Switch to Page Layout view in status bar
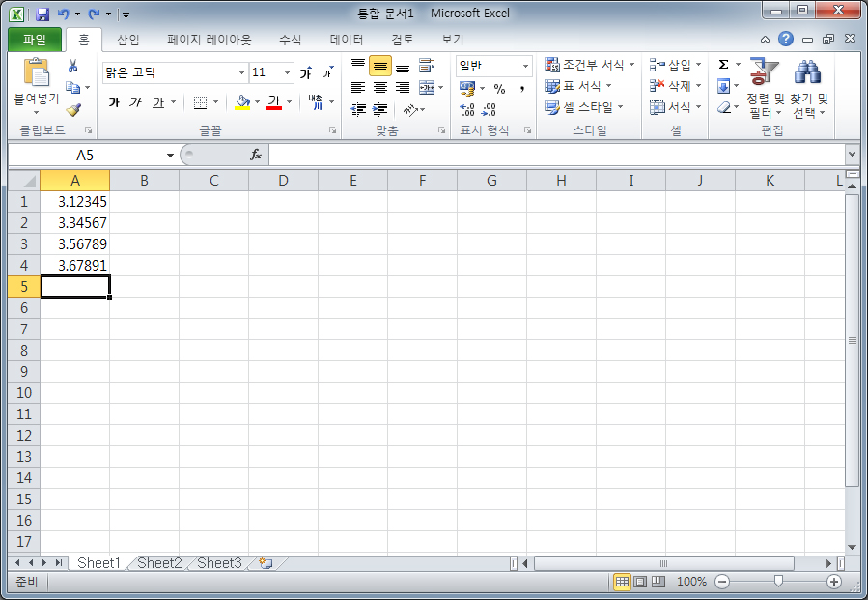Image resolution: width=868 pixels, height=600 pixels. [x=640, y=582]
